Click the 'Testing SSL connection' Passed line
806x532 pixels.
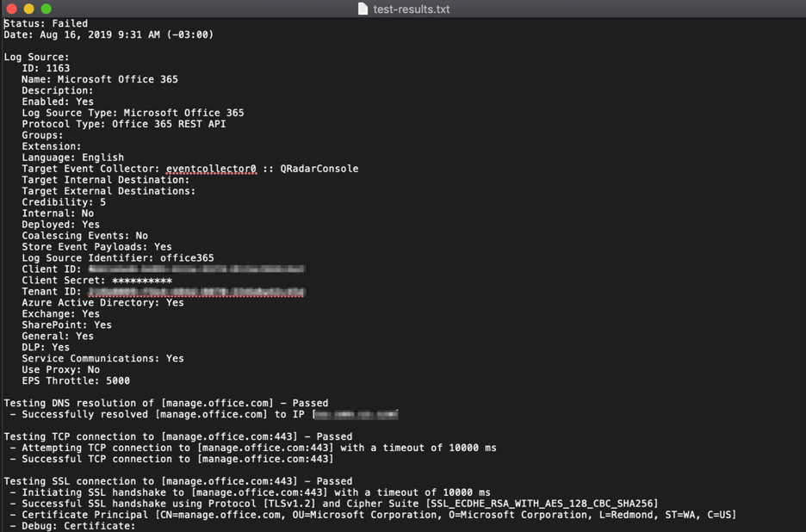tap(178, 481)
